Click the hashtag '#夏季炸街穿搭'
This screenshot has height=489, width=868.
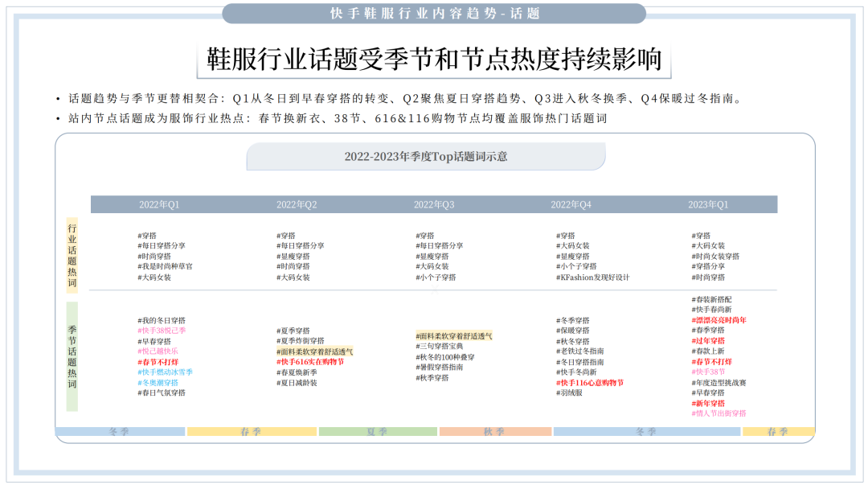pos(301,341)
